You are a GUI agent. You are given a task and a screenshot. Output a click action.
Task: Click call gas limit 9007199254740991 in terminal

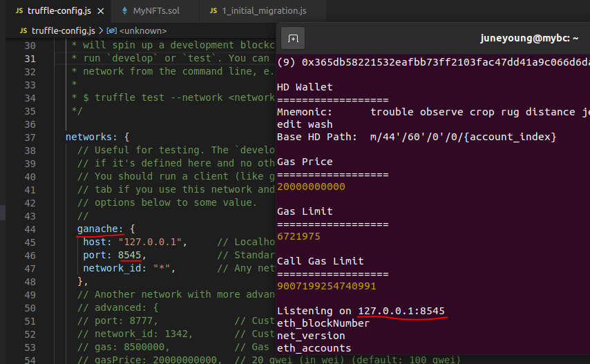(327, 286)
